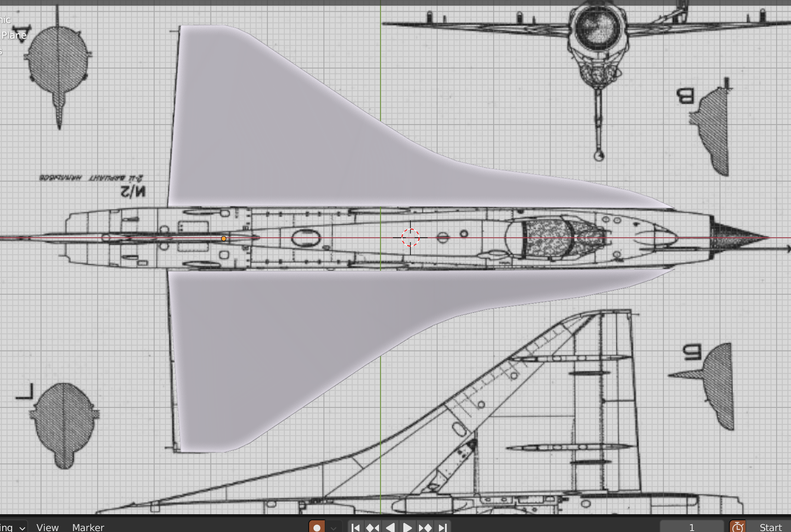Image resolution: width=791 pixels, height=532 pixels.
Task: Jump to the first frame endpoint
Action: coord(355,527)
